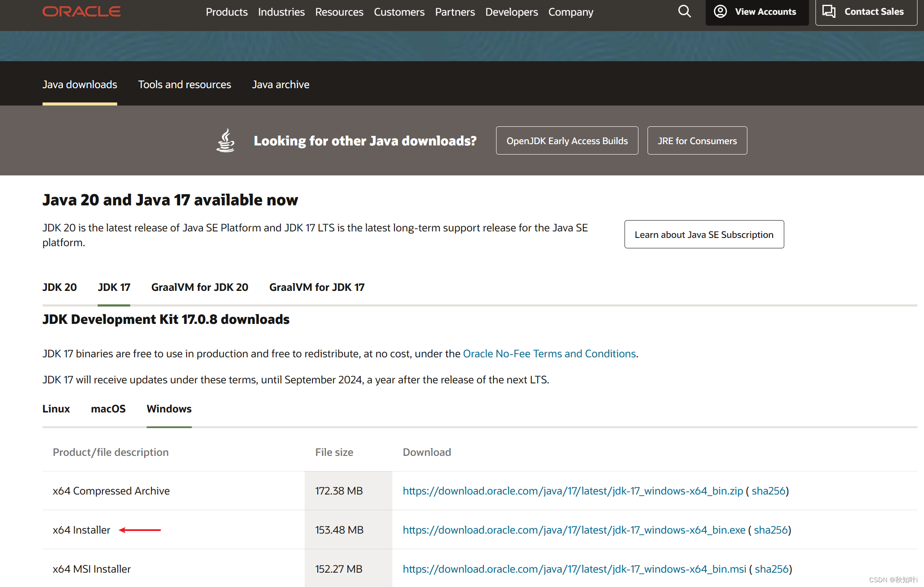Click the File size column header
The width and height of the screenshot is (924, 587).
click(334, 452)
